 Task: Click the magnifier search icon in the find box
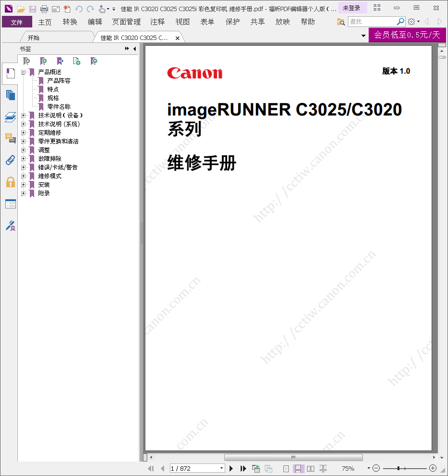[x=400, y=22]
